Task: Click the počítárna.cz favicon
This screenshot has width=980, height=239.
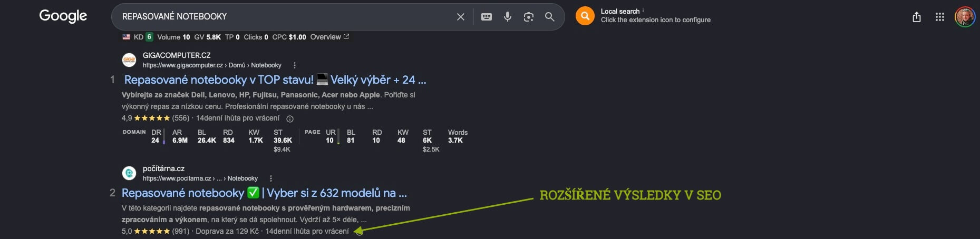Action: point(129,173)
